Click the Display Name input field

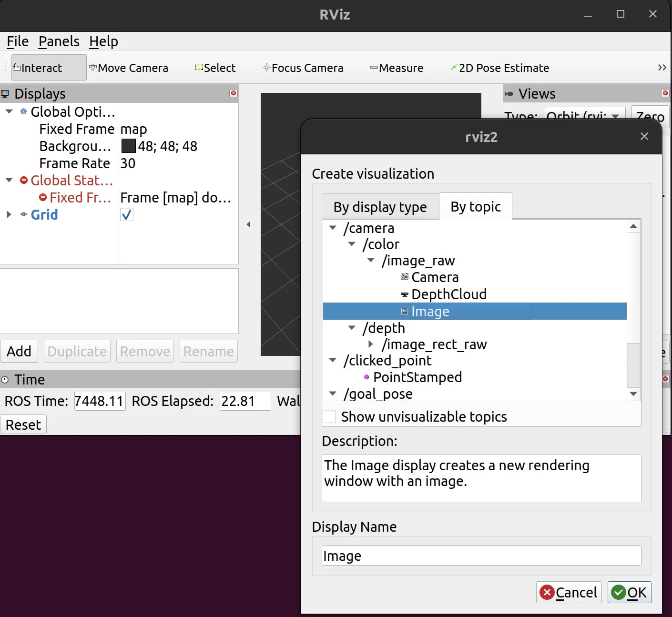[x=481, y=556]
